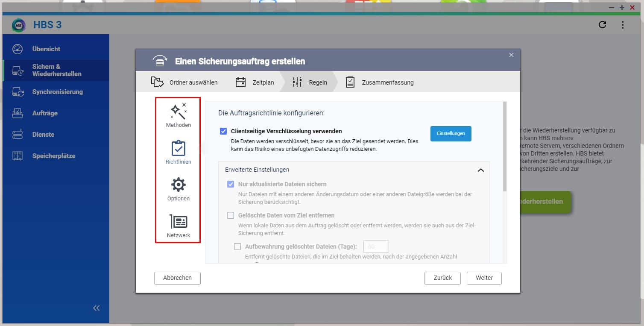Screen dimensions: 644x326
Task: Open the Methoden rules category
Action: pos(179,115)
